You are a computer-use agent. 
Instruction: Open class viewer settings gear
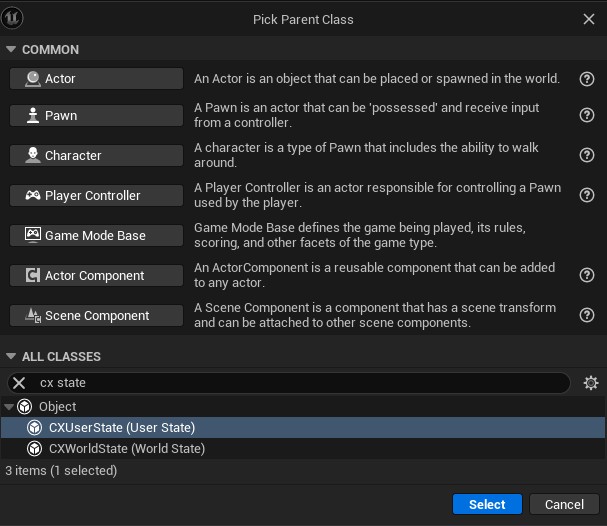591,383
